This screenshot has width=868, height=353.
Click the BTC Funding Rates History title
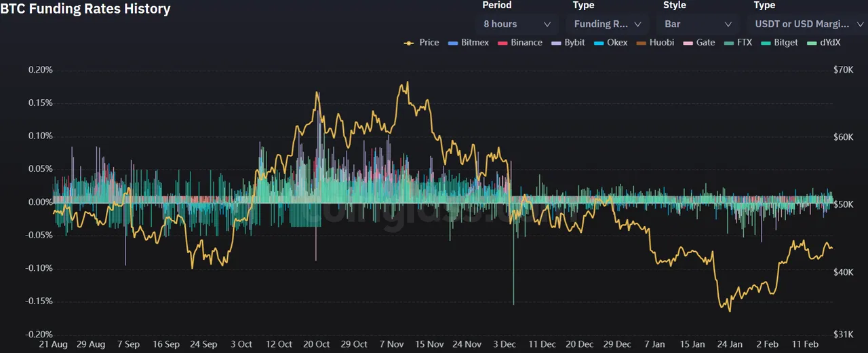tap(85, 9)
